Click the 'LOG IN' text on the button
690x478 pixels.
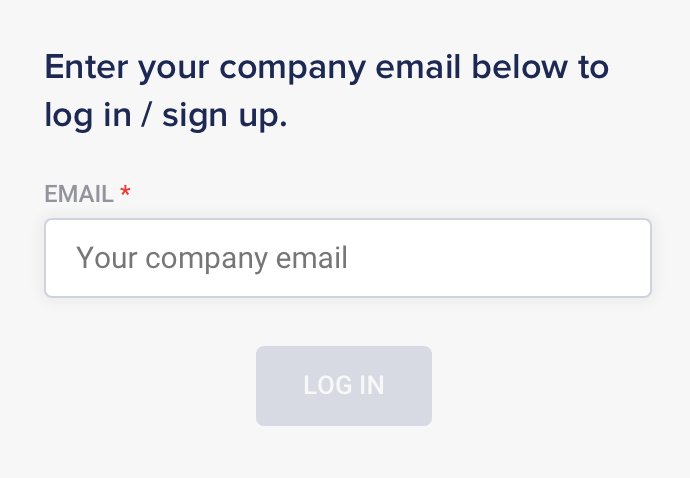[344, 386]
